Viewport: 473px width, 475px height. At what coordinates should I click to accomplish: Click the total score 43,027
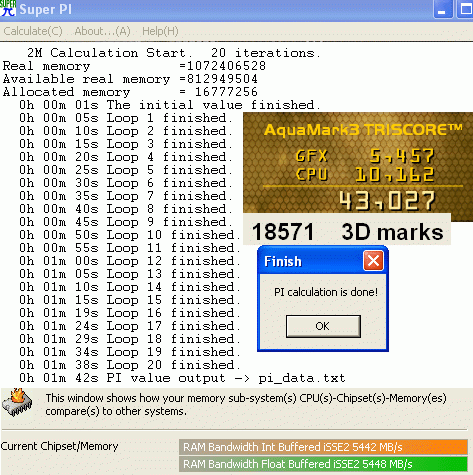387,201
